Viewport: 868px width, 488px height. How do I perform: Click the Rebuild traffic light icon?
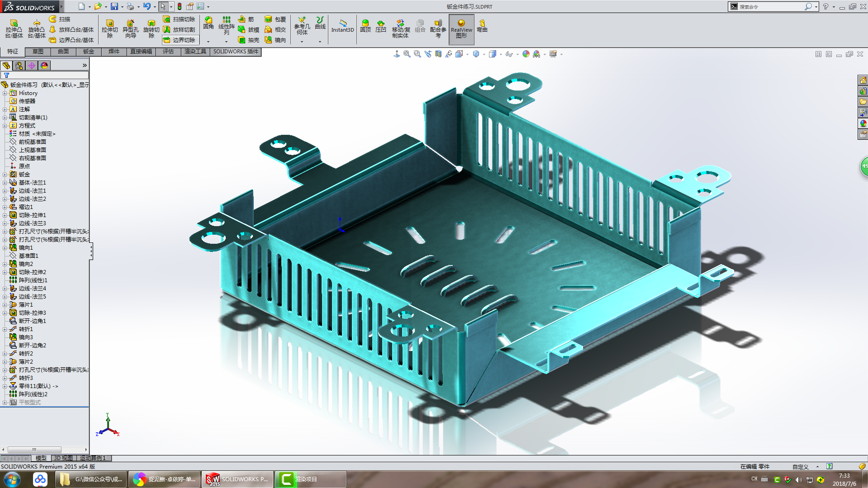[180, 6]
